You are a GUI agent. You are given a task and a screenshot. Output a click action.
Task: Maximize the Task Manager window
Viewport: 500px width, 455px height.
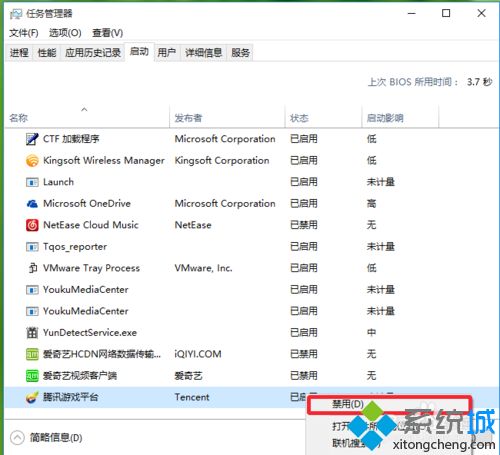coord(446,13)
